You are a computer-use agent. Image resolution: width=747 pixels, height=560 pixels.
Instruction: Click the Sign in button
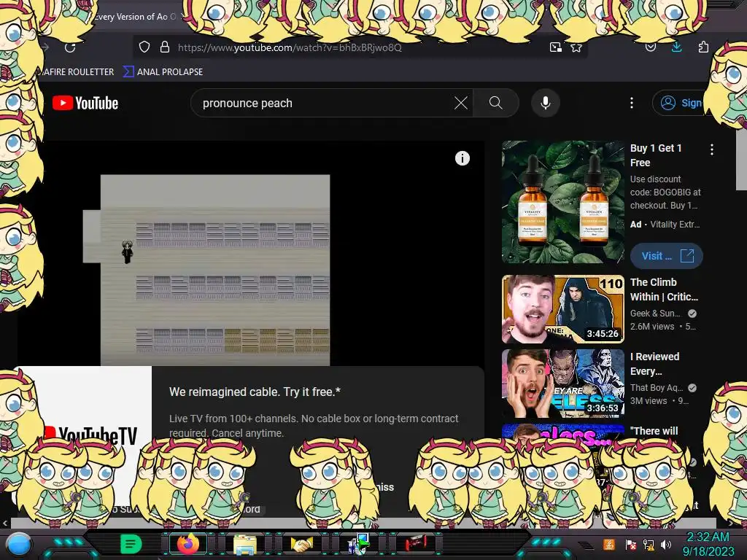click(x=681, y=103)
